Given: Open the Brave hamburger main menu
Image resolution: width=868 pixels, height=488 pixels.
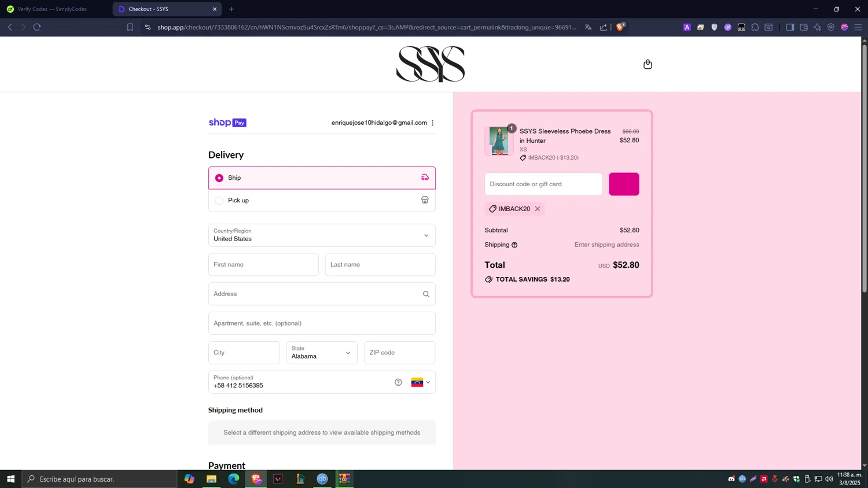Looking at the screenshot, I should 858,27.
